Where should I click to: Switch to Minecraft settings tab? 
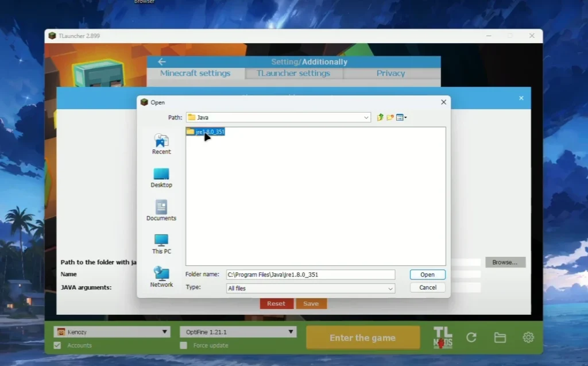tap(195, 73)
